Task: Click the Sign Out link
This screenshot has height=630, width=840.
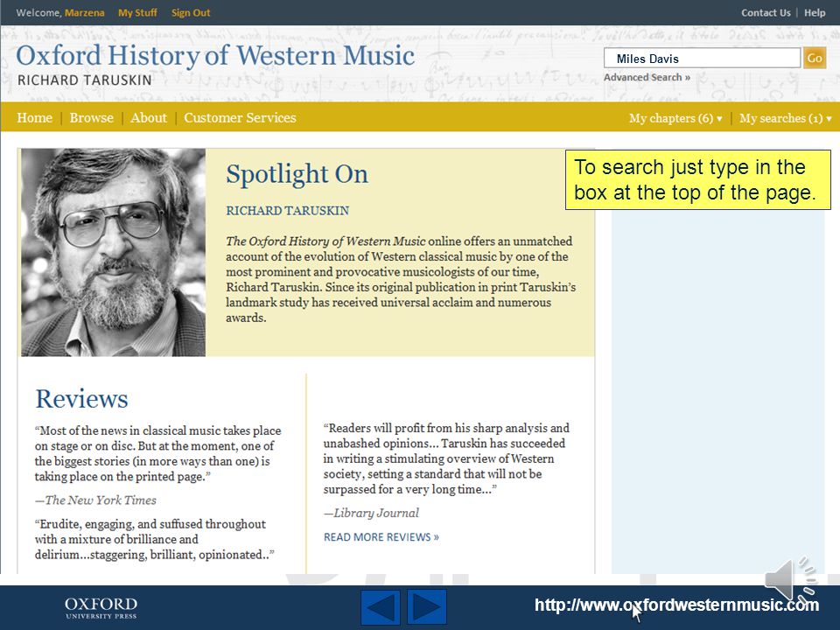Action: 191,12
